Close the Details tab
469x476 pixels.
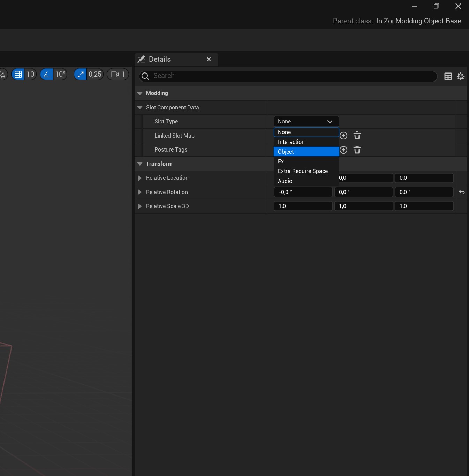coord(209,59)
